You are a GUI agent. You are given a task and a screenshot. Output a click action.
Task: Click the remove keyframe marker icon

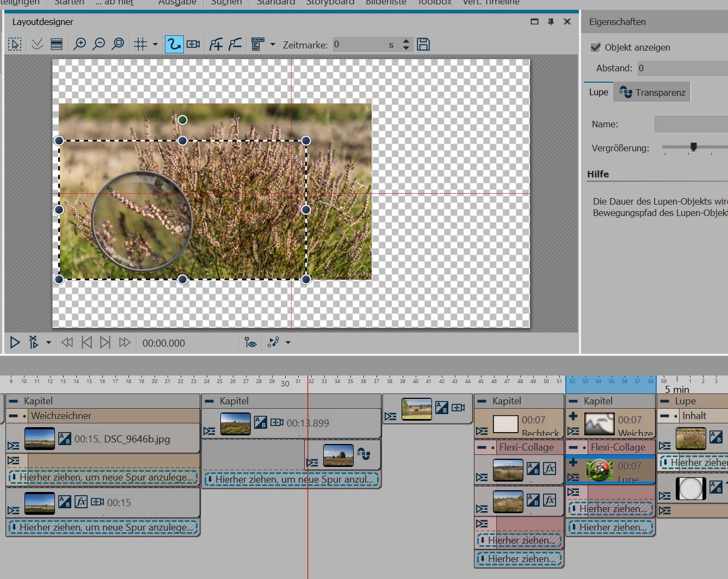(x=235, y=44)
